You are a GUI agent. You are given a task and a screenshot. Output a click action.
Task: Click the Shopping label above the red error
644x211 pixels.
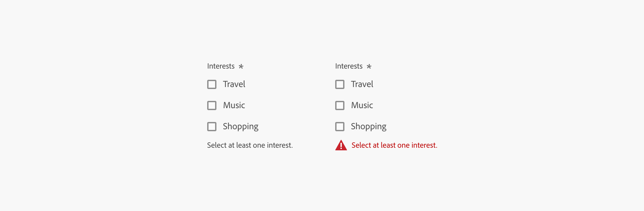coord(369,127)
